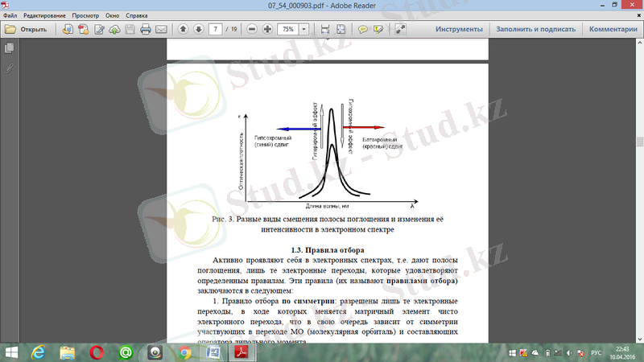Screen dimensions: 644x362
Task: Send file by email envelope icon
Action: (x=161, y=30)
